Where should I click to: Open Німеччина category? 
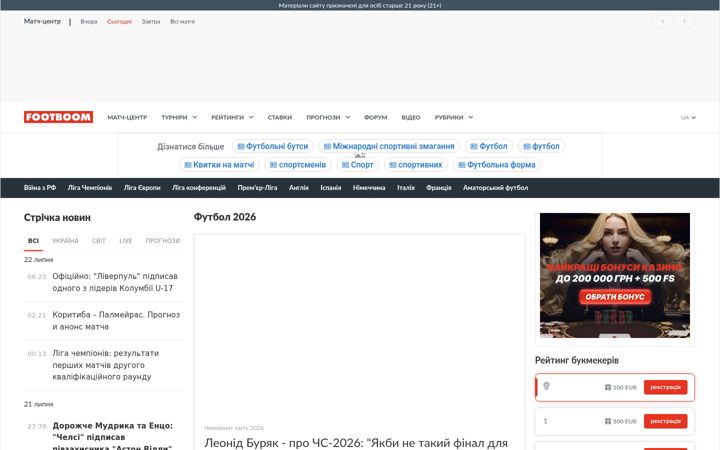(369, 188)
